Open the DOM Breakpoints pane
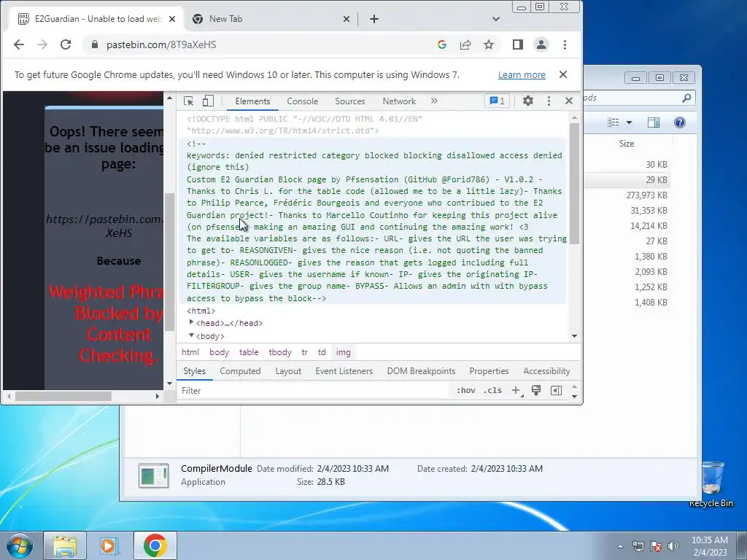747x560 pixels. [421, 371]
